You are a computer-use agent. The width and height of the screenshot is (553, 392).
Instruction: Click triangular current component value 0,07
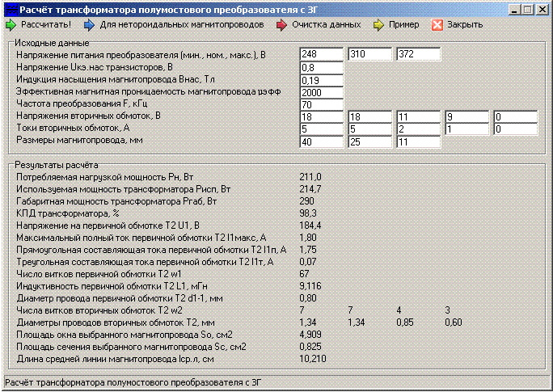click(308, 262)
